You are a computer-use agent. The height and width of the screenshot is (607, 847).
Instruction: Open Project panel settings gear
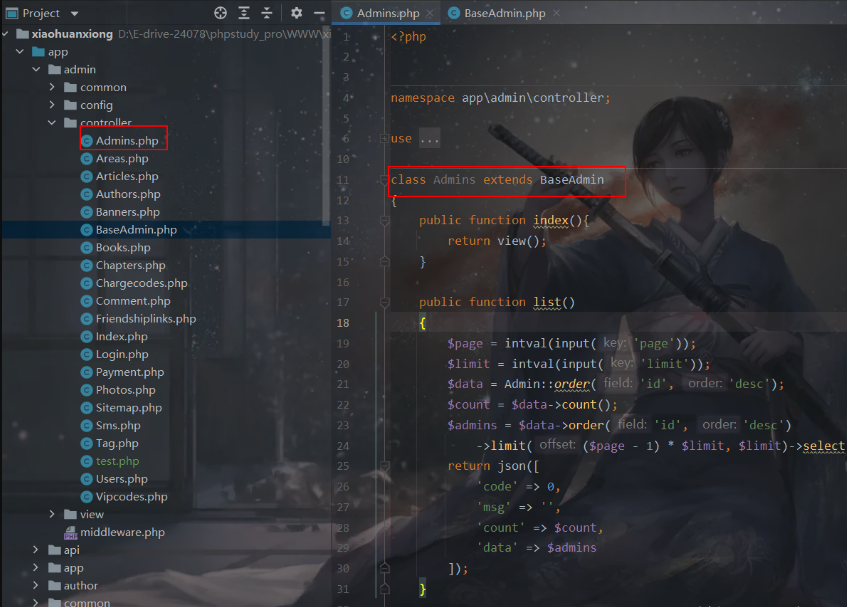(296, 13)
